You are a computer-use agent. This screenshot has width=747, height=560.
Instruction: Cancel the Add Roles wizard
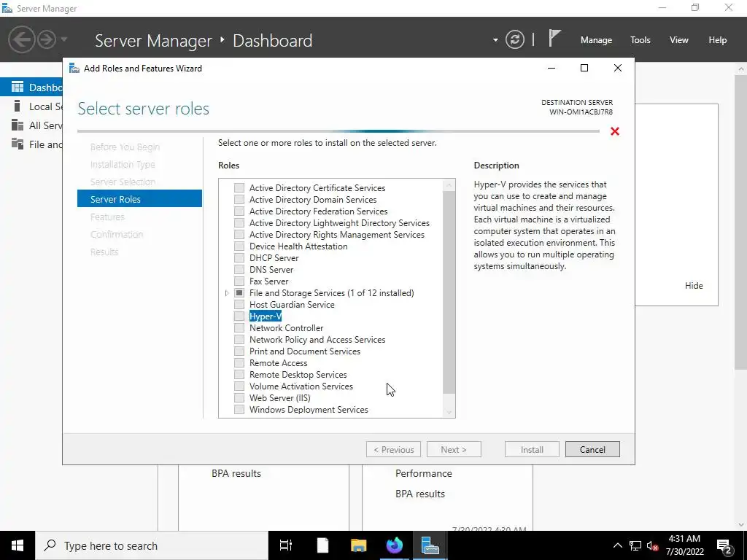[x=592, y=449]
